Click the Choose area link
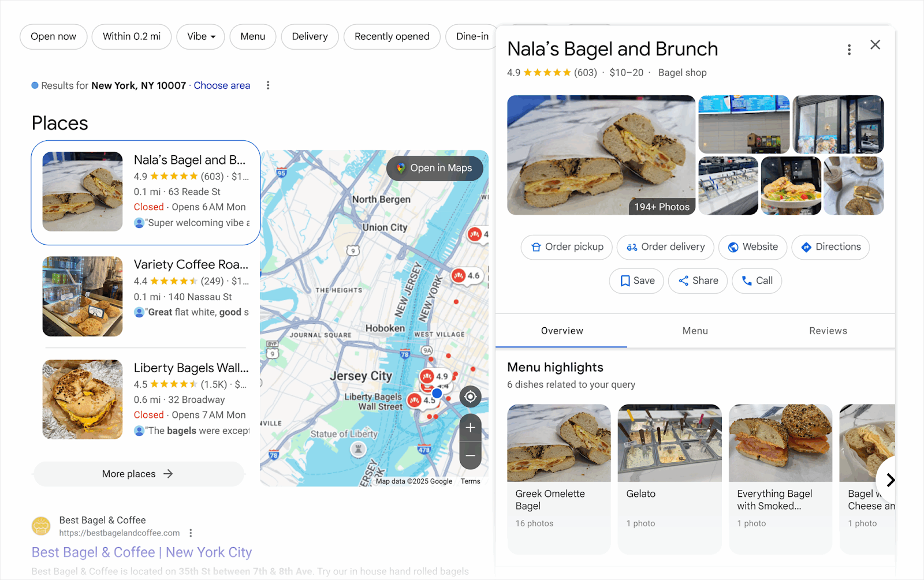Image resolution: width=924 pixels, height=580 pixels. (222, 85)
